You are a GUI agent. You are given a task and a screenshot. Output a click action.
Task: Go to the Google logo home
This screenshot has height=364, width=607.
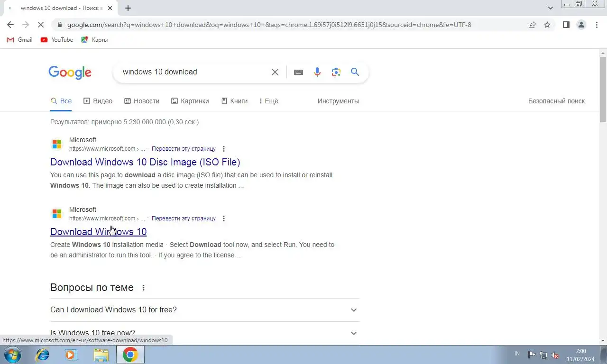(70, 73)
